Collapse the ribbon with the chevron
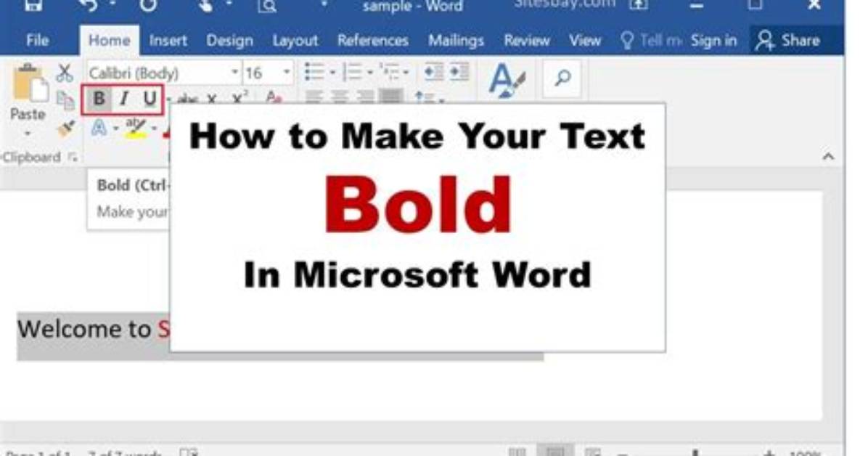The image size is (868, 456). [x=828, y=157]
